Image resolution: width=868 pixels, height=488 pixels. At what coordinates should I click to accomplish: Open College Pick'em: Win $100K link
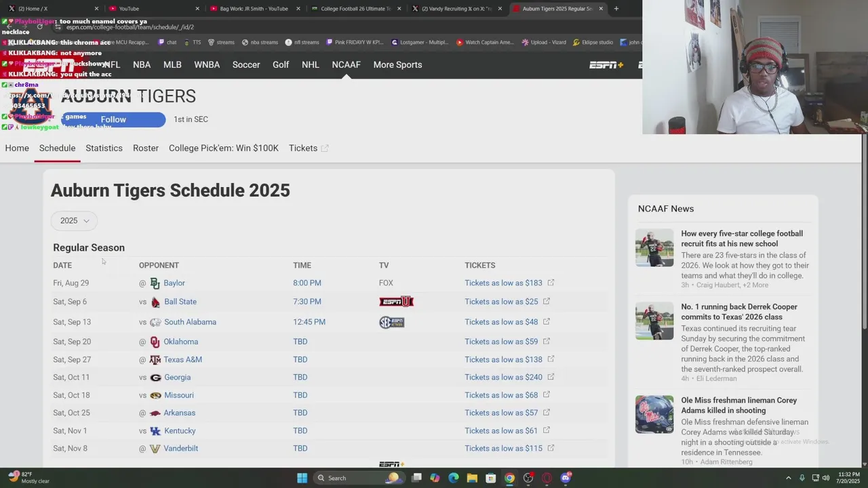(x=224, y=148)
